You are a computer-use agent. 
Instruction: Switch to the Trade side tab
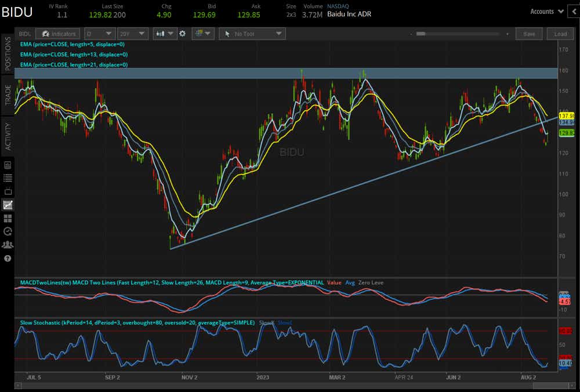pyautogui.click(x=8, y=95)
